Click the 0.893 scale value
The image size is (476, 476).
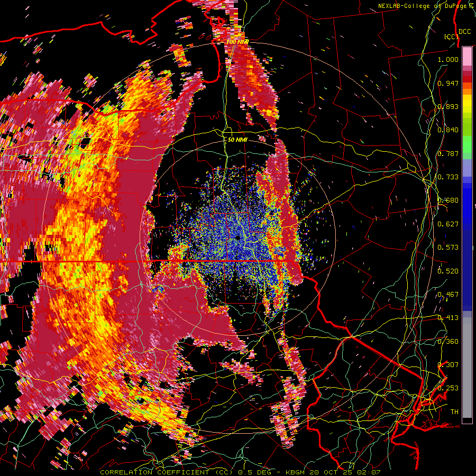pyautogui.click(x=448, y=106)
